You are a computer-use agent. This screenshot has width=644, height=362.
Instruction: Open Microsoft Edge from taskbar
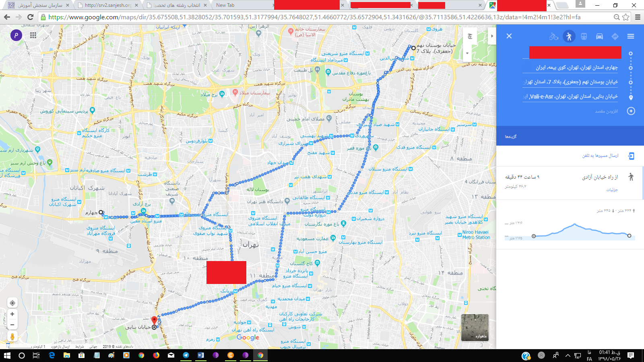[52, 355]
